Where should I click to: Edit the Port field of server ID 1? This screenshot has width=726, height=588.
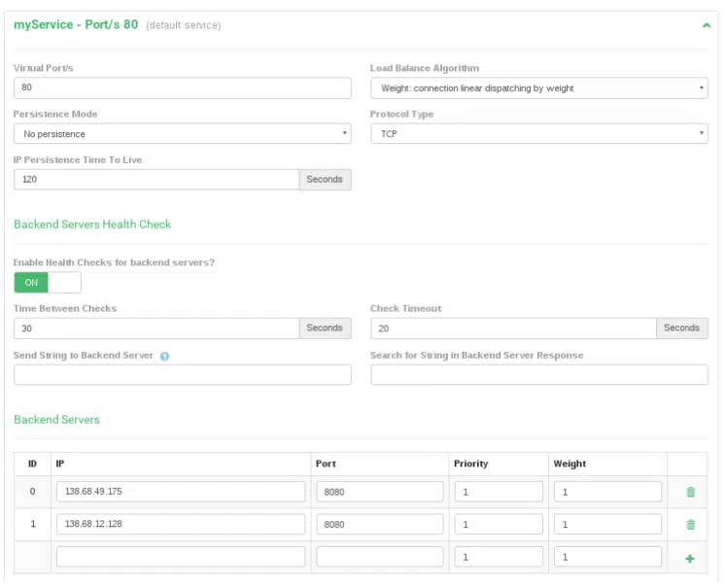(379, 525)
